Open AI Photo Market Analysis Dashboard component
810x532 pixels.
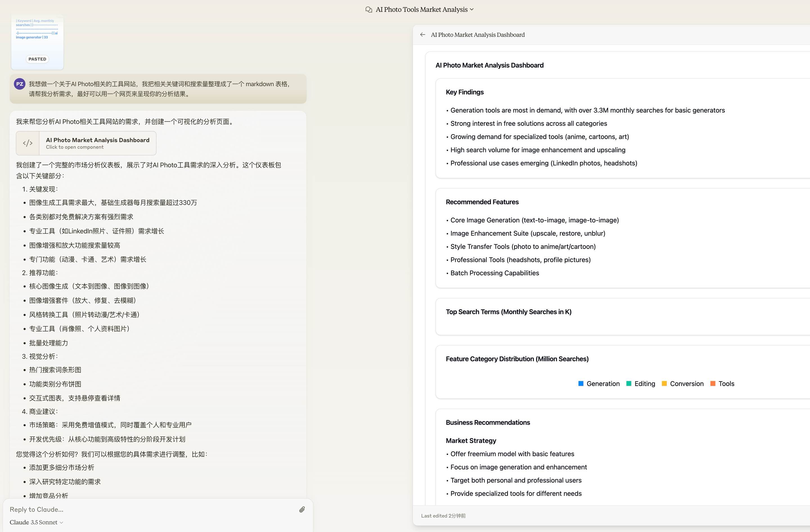click(x=86, y=143)
